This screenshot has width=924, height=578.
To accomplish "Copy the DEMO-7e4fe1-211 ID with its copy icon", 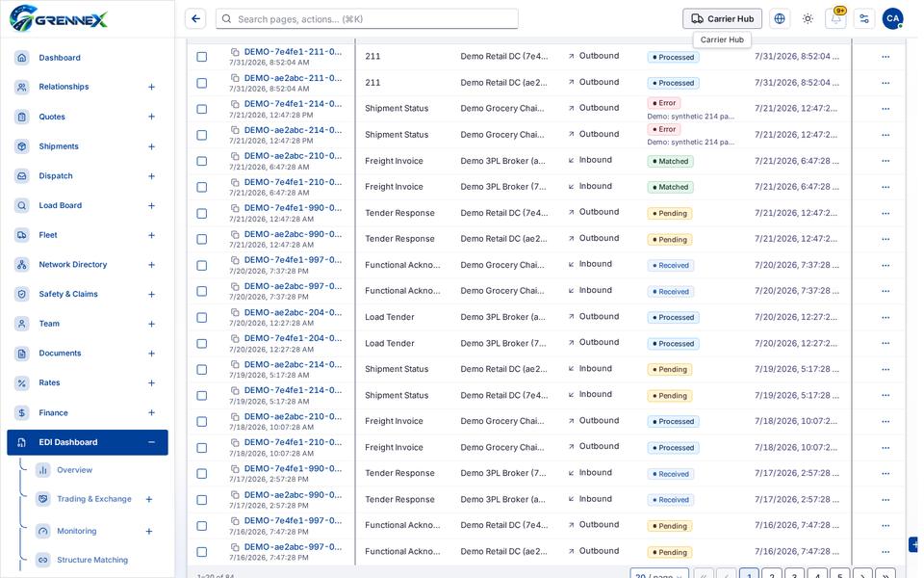I will pyautogui.click(x=235, y=52).
